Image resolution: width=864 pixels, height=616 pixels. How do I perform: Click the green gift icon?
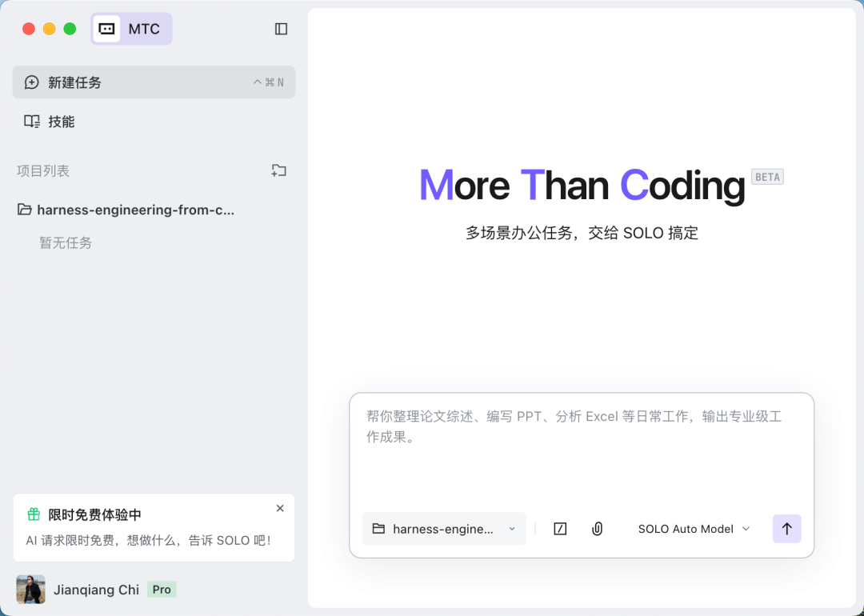point(34,514)
